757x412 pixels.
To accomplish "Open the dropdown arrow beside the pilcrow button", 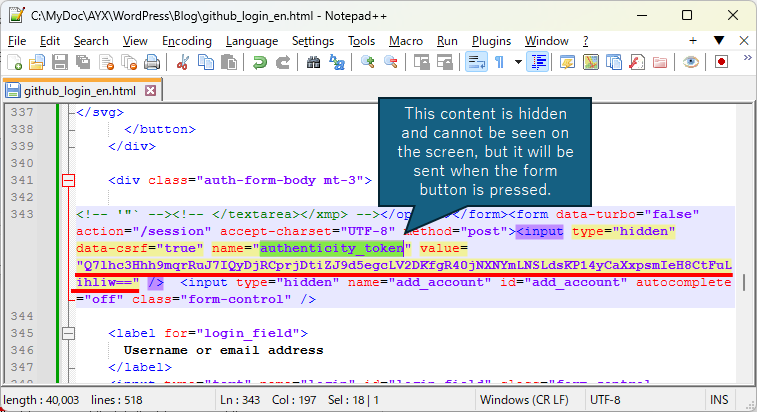I will point(518,62).
